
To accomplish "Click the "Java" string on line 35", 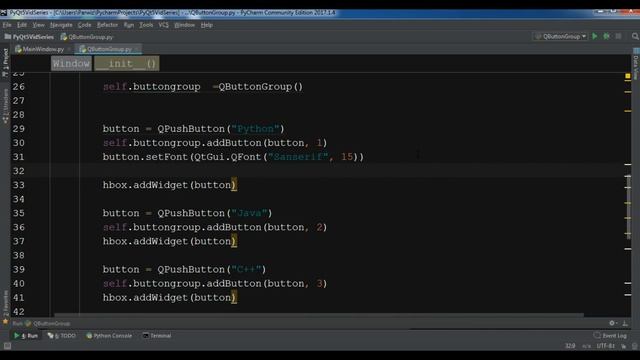I will click(x=249, y=213).
